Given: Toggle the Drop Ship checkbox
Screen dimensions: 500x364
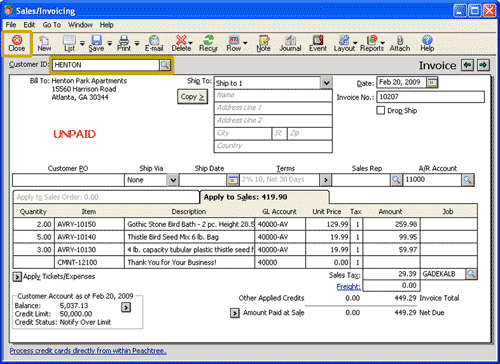Looking at the screenshot, I should click(x=380, y=110).
